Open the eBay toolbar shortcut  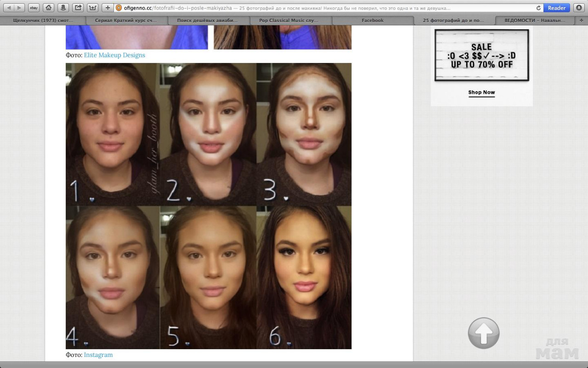click(34, 8)
